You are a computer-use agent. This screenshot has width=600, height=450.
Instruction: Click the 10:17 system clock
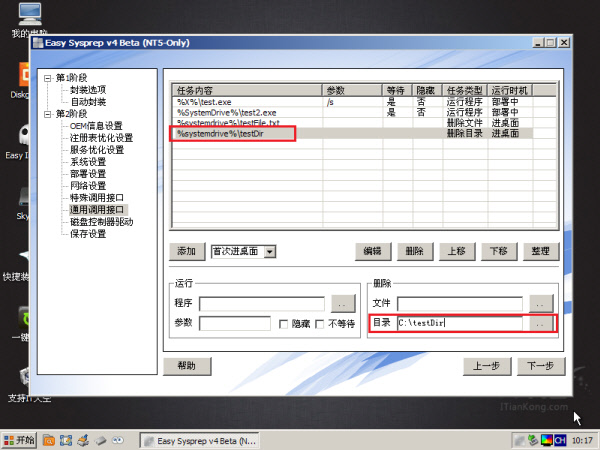[582, 441]
